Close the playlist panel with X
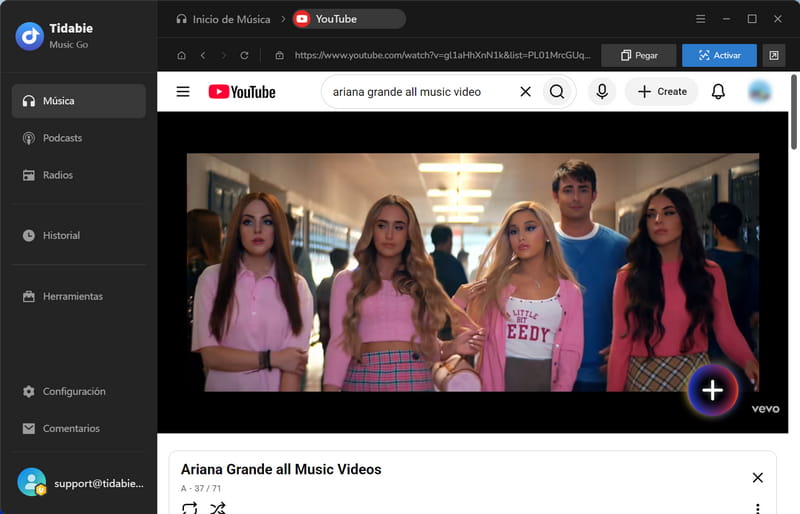The width and height of the screenshot is (800, 514). (x=758, y=478)
